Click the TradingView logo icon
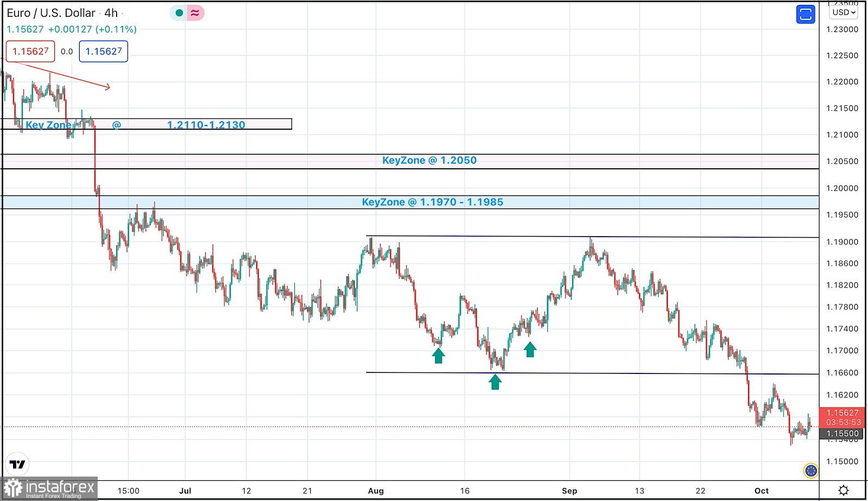Screen dimensions: 868x501 (x=17, y=465)
